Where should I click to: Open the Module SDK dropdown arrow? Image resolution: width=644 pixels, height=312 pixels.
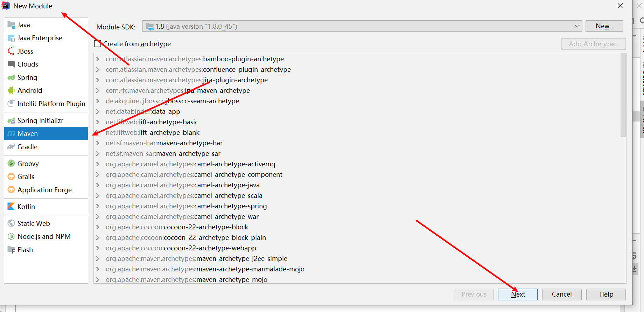point(577,26)
